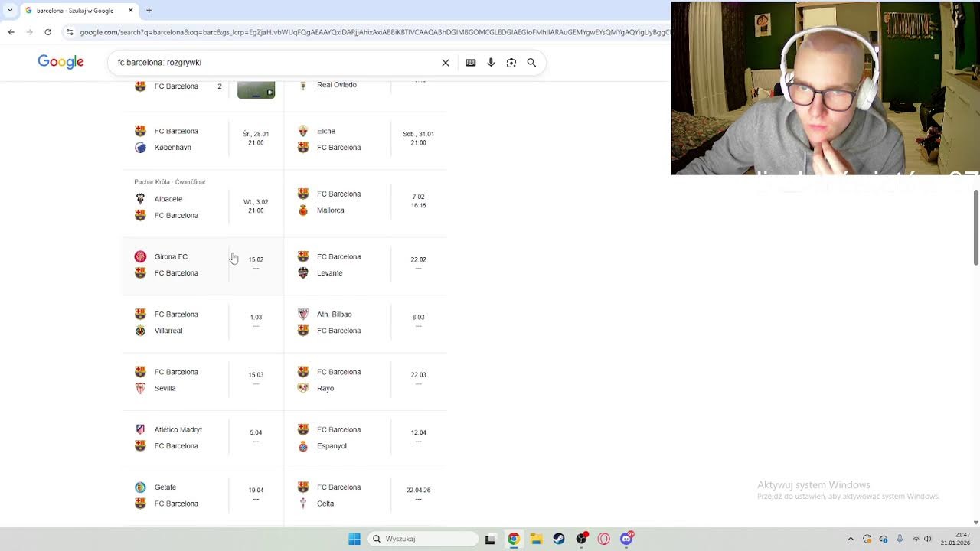Click the Levante team crest

(303, 273)
